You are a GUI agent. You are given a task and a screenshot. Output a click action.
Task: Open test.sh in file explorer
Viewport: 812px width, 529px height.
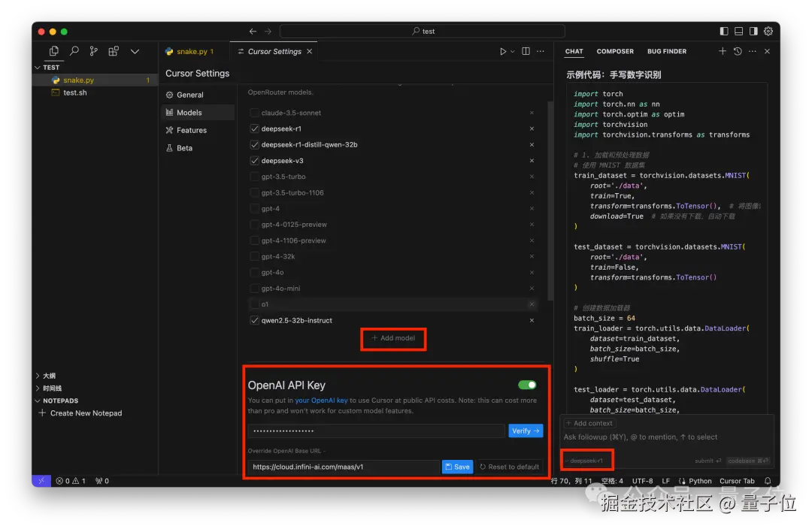95,92
